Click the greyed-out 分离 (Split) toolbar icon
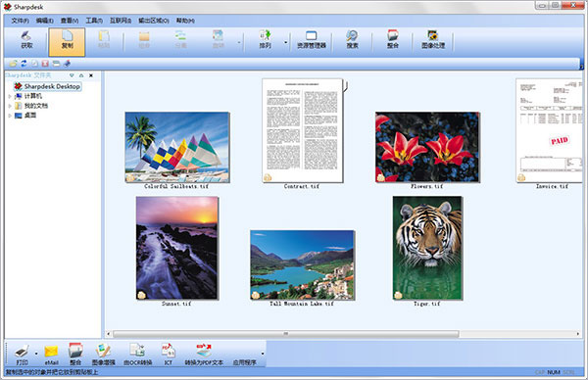 [x=180, y=35]
